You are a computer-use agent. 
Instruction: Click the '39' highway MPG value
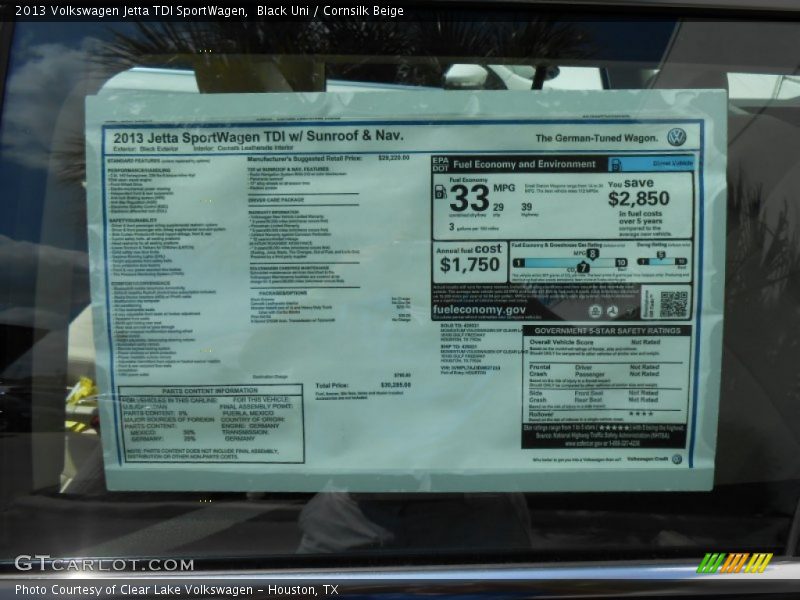527,207
